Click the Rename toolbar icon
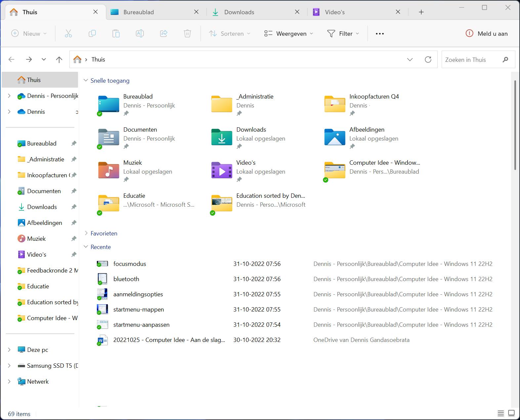Screen dimensions: 520x420 (140, 33)
